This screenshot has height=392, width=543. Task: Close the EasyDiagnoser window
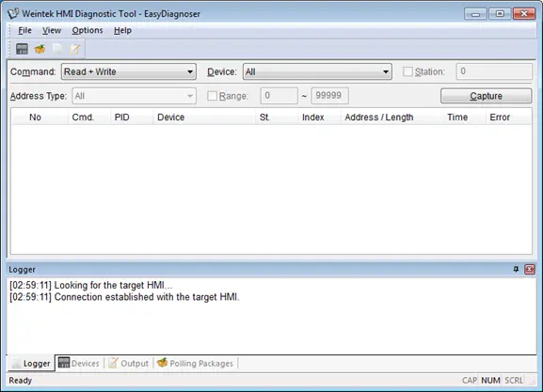(524, 14)
